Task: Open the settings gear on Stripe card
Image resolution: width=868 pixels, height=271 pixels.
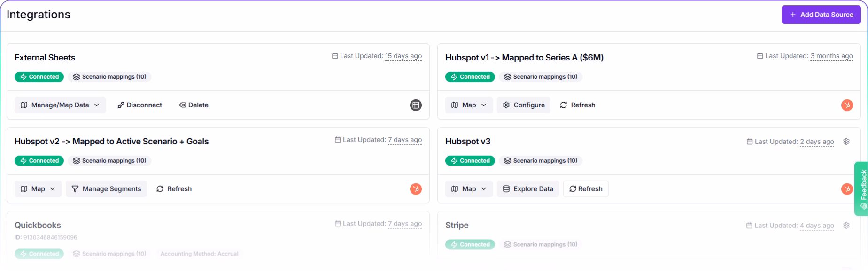Action: 846,226
